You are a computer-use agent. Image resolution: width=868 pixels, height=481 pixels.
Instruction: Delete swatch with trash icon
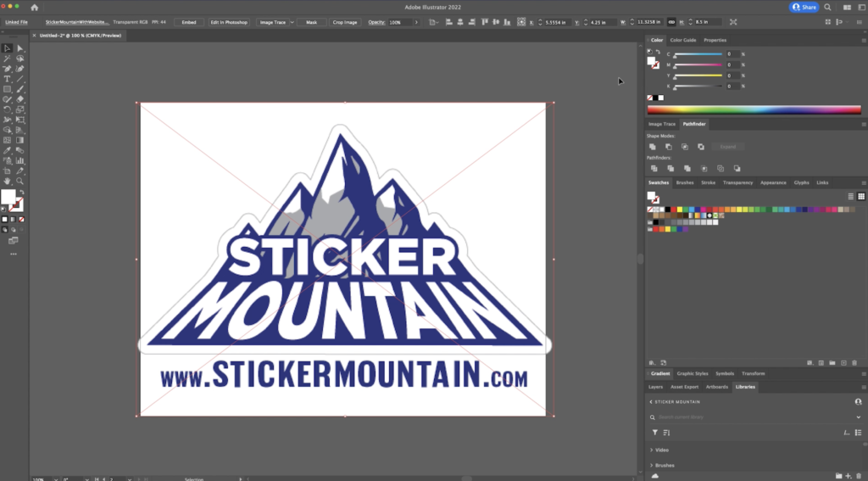(854, 363)
